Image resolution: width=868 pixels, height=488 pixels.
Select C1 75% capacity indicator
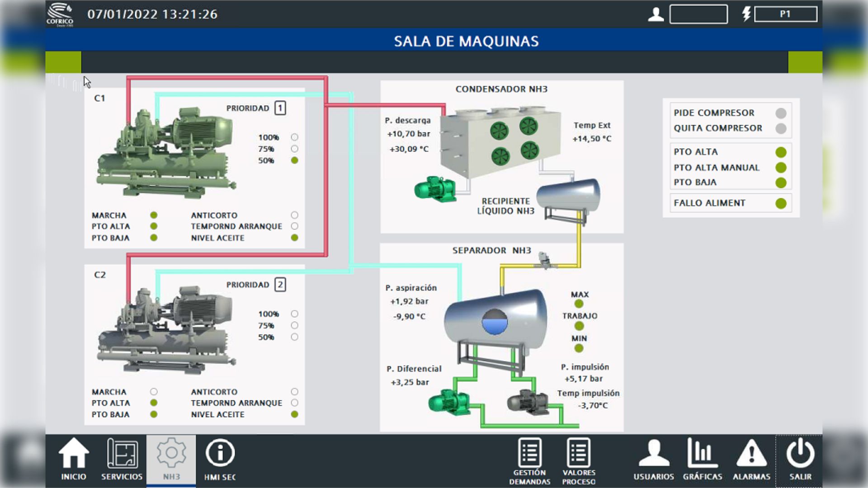pos(295,149)
